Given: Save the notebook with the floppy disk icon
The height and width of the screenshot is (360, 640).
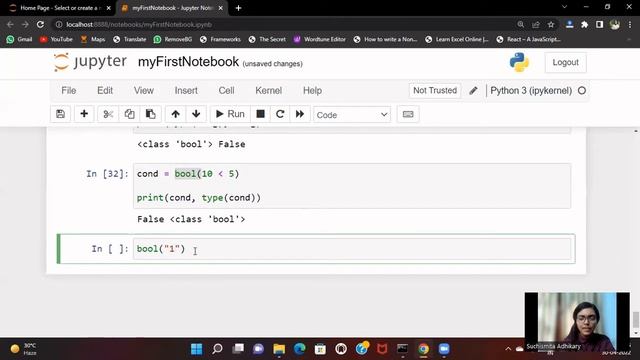Looking at the screenshot, I should (60, 114).
